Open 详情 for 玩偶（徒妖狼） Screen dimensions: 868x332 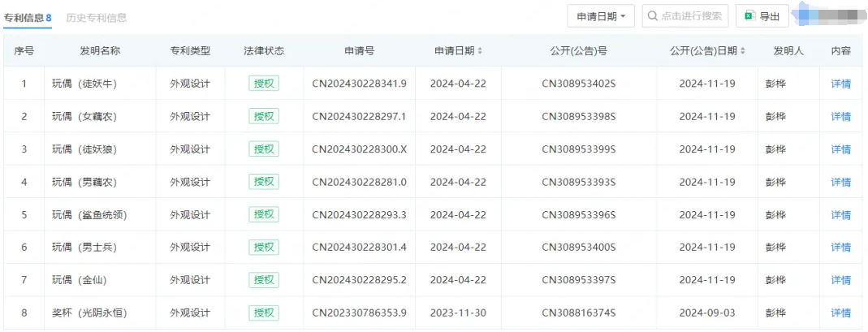click(841, 149)
